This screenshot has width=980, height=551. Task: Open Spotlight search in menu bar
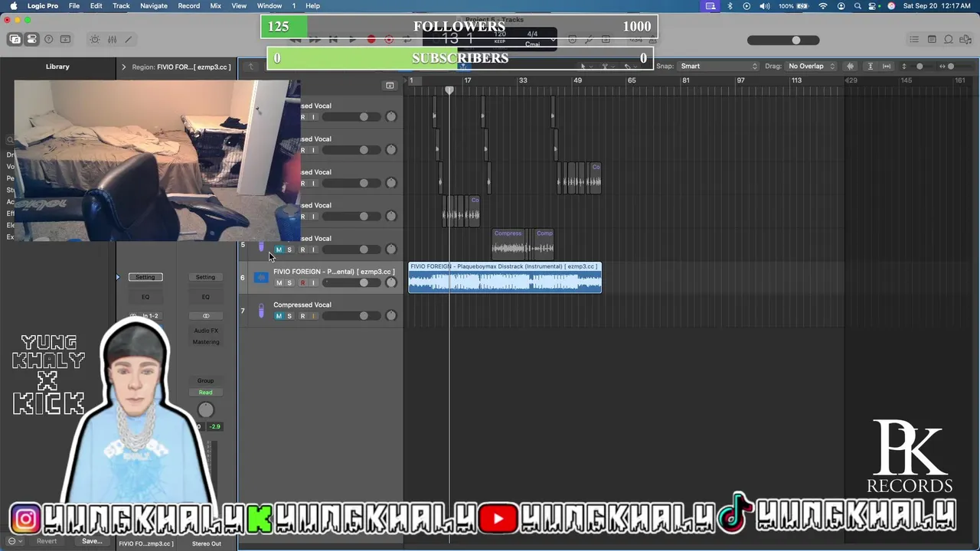click(x=857, y=5)
